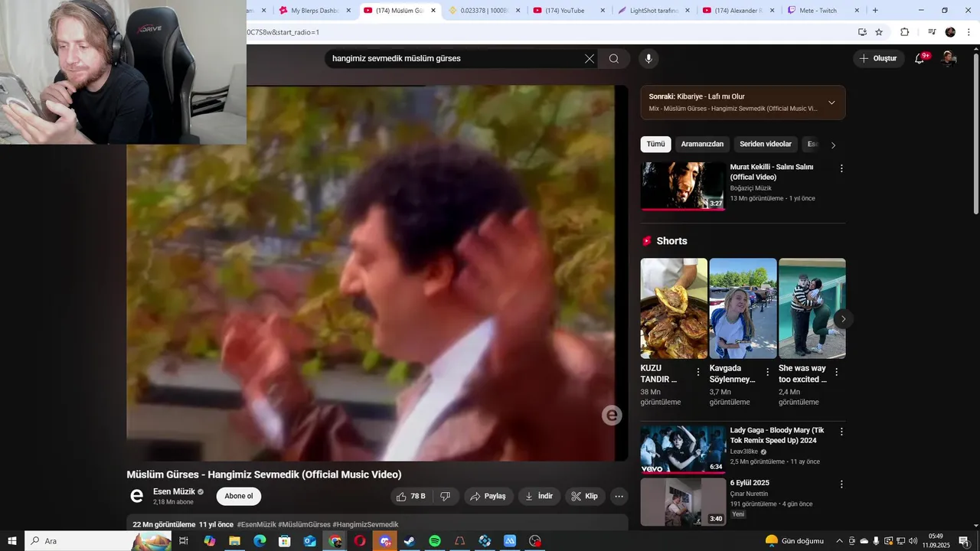This screenshot has width=980, height=551.
Task: Switch to the (174) YouTube tab
Action: click(x=567, y=10)
